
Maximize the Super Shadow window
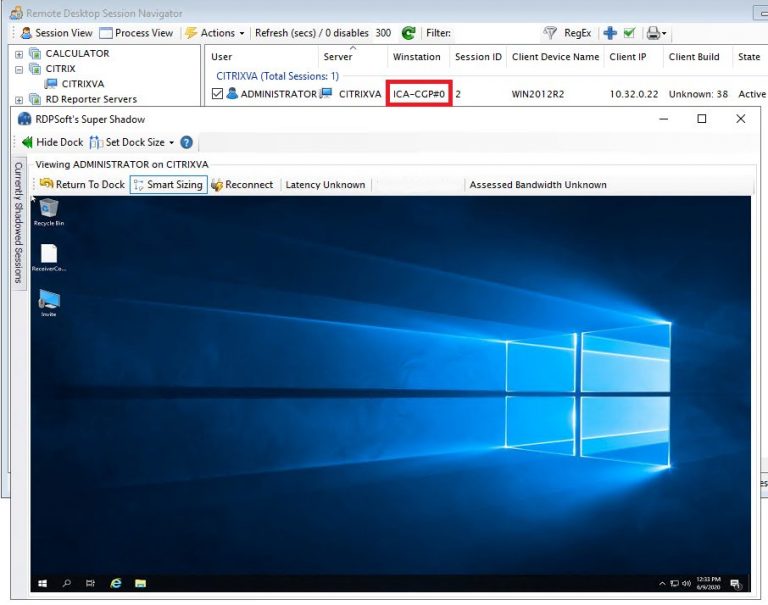(702, 119)
